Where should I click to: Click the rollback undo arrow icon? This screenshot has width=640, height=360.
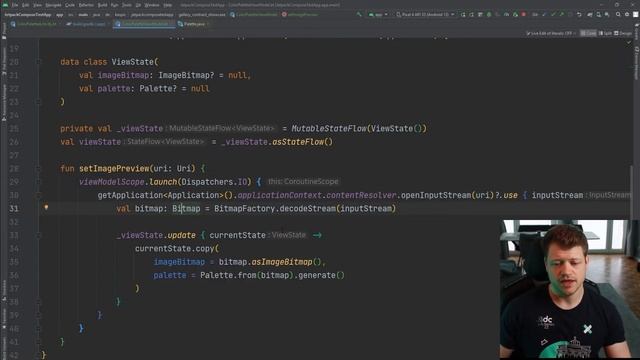tap(579, 14)
